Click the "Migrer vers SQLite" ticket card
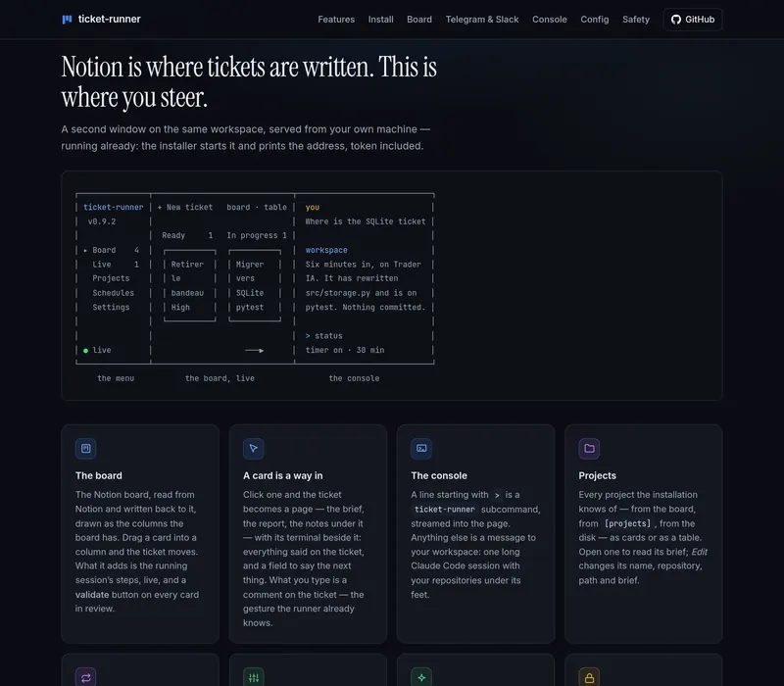 coord(255,285)
